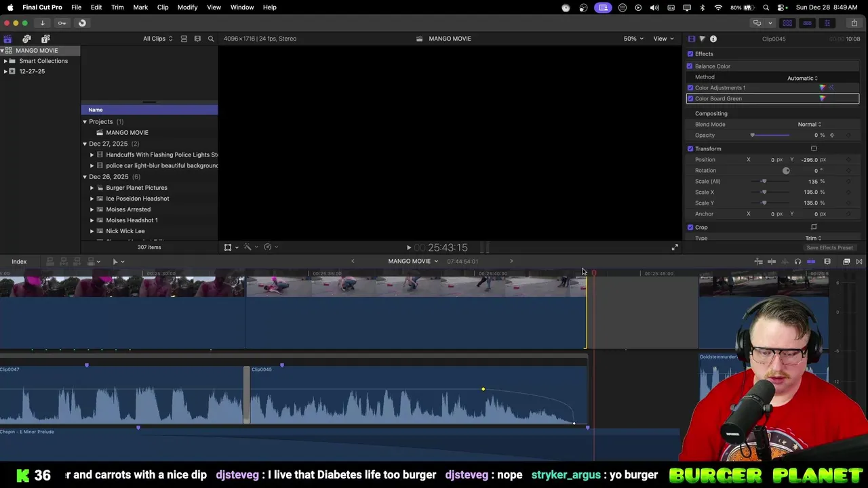Open the Mark menu
Screen dimensions: 868x488
(140, 7)
